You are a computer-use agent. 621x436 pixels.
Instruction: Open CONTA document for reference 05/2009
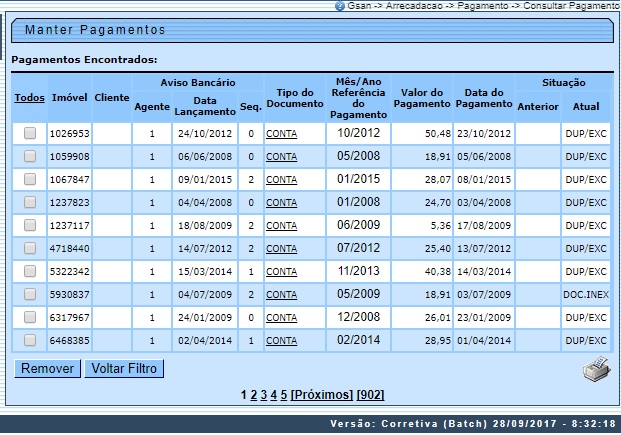[281, 295]
